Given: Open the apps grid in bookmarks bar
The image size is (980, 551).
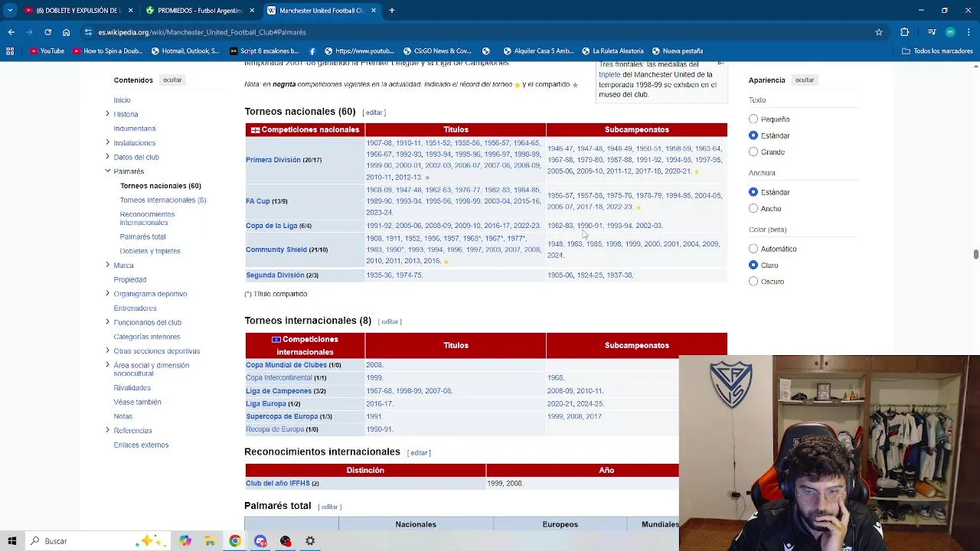Looking at the screenshot, I should click(x=10, y=51).
